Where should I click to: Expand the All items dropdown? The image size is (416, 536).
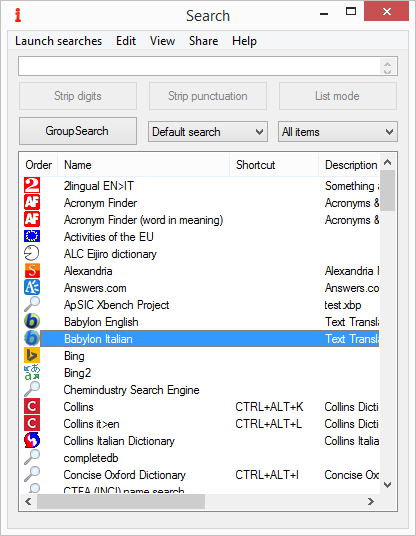tap(338, 132)
